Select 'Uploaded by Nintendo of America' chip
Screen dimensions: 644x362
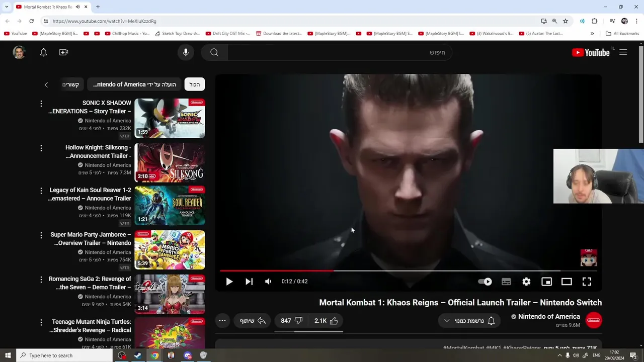134,84
